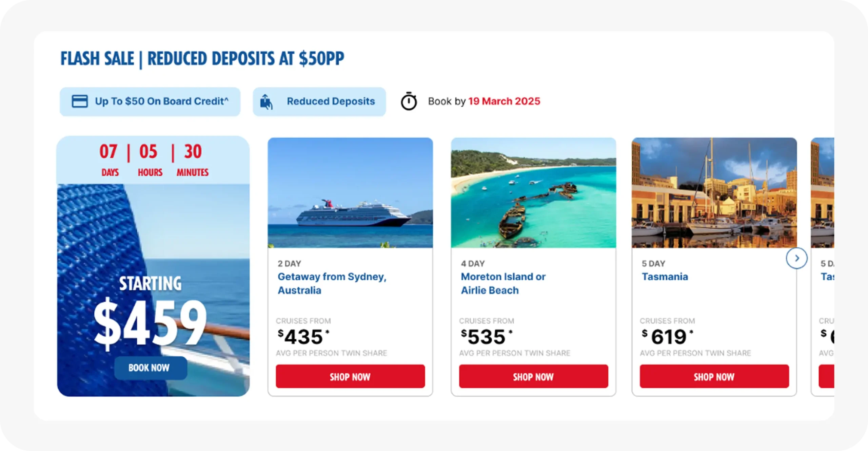Open the Tasmania cruise title link

pyautogui.click(x=665, y=277)
